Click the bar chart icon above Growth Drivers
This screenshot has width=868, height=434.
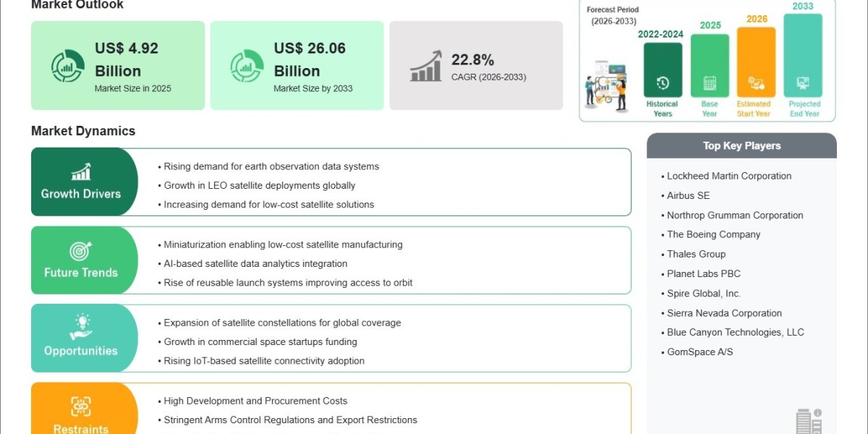tap(81, 171)
